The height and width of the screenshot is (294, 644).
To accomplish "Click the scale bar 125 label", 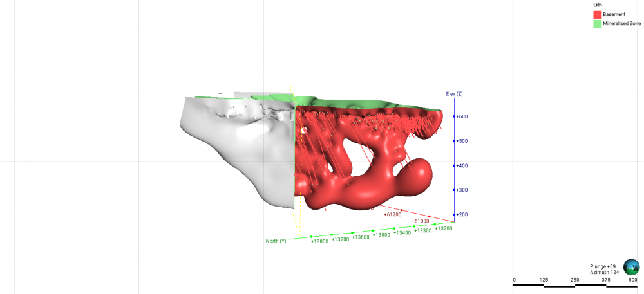I will [x=544, y=280].
